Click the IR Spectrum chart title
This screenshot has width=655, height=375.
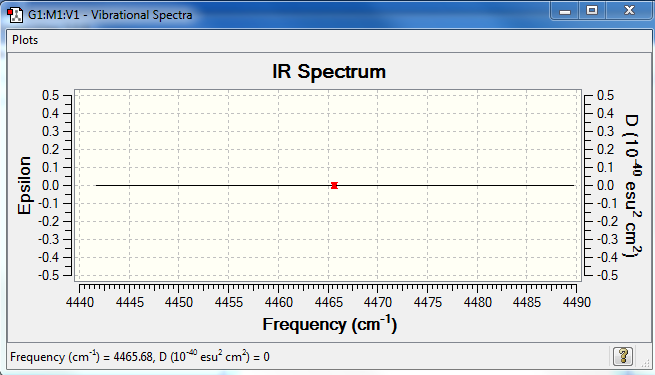pos(329,71)
